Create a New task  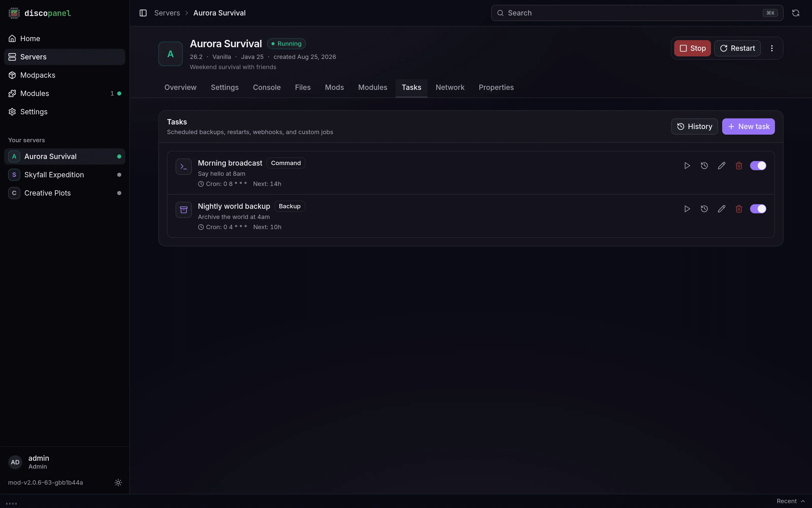(x=748, y=127)
